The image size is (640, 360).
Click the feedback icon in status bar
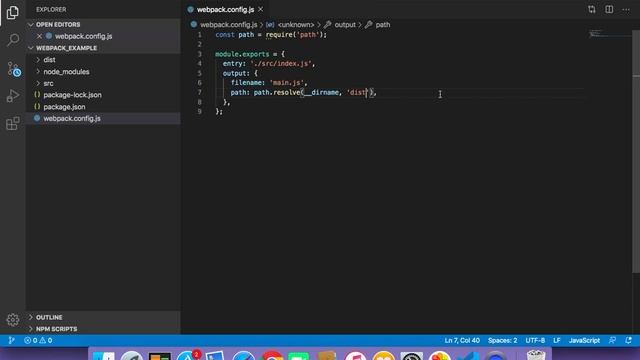pos(612,340)
